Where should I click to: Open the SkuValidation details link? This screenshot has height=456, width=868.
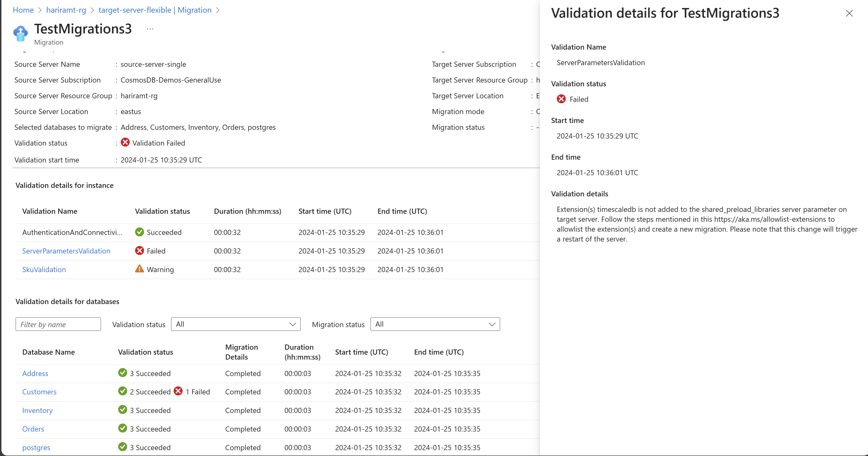44,270
